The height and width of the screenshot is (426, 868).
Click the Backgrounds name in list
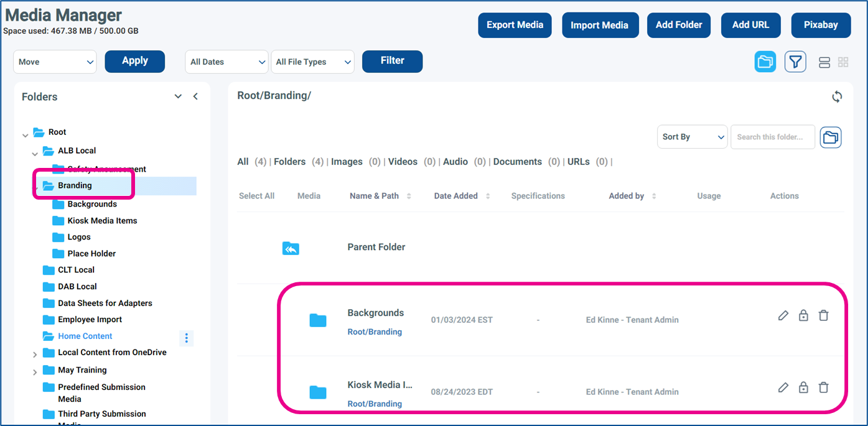point(376,313)
